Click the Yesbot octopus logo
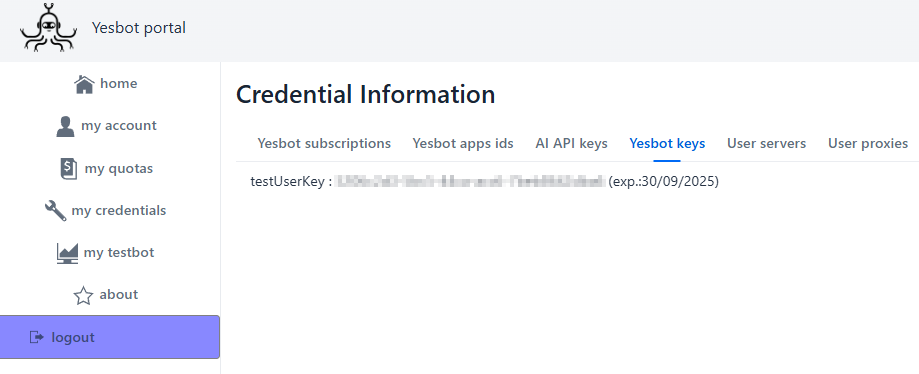Viewport: 919px width, 374px height. 49,28
